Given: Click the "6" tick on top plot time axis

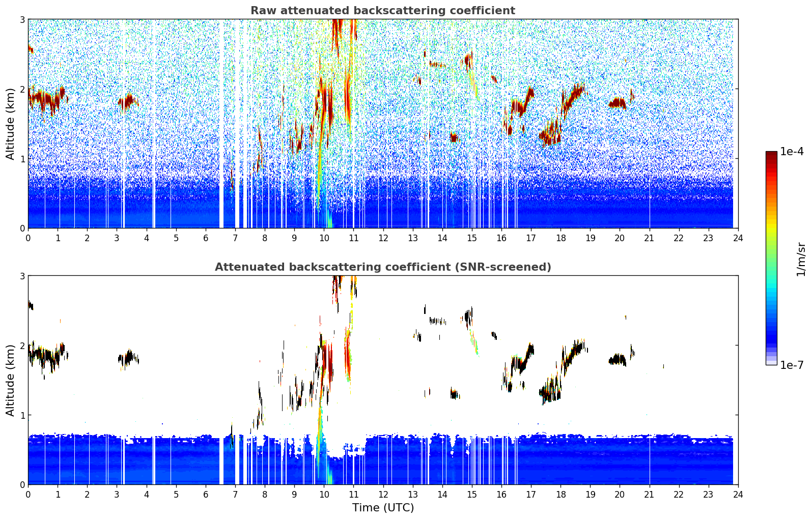Looking at the screenshot, I should coord(206,238).
